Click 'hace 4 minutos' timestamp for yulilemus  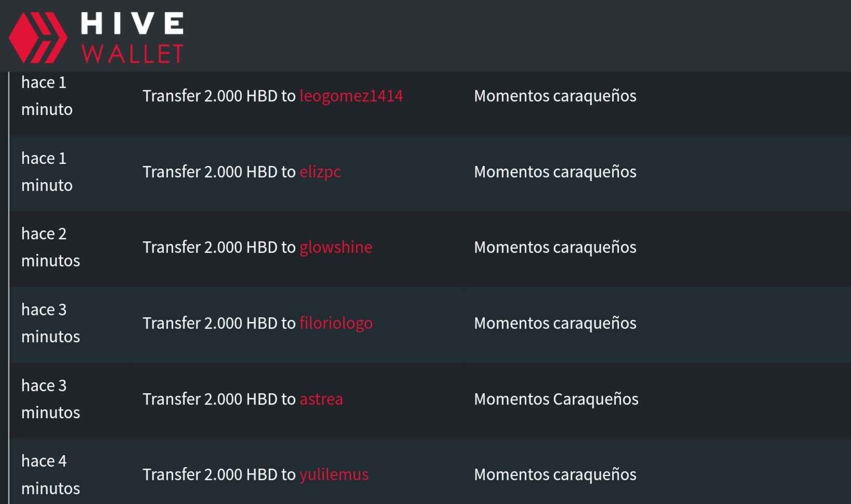[x=50, y=475]
